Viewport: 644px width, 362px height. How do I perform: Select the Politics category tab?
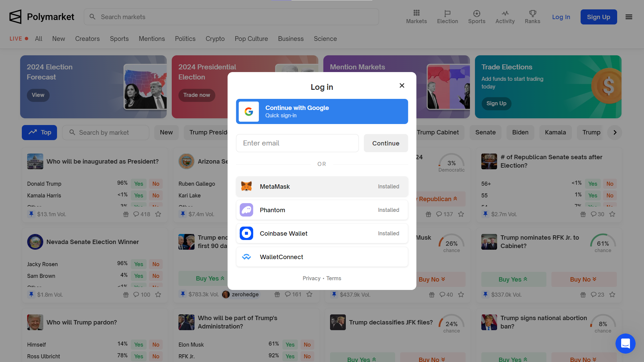185,39
